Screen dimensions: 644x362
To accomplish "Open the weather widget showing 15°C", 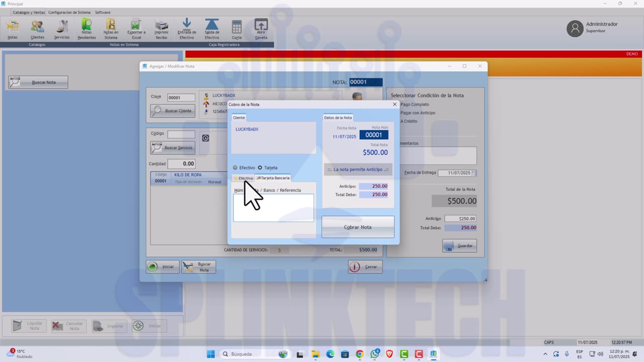I will [x=19, y=354].
